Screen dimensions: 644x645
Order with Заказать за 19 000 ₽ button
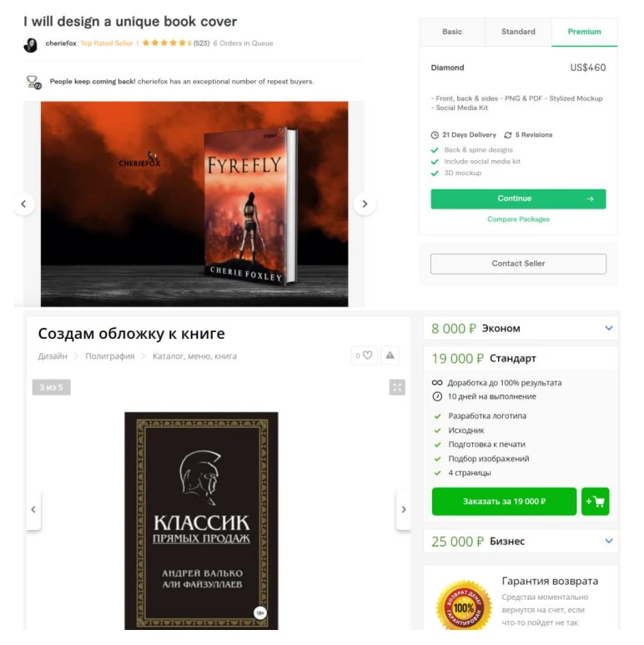click(x=504, y=501)
